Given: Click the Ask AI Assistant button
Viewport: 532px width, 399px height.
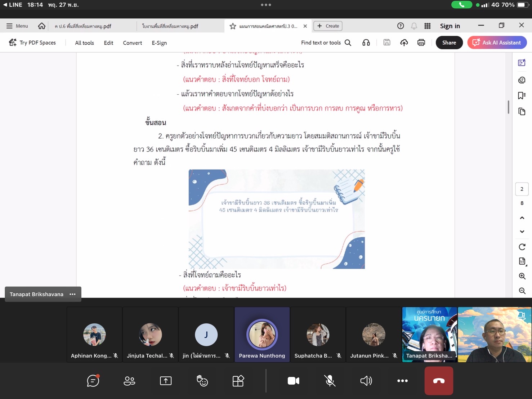Looking at the screenshot, I should pos(497,42).
